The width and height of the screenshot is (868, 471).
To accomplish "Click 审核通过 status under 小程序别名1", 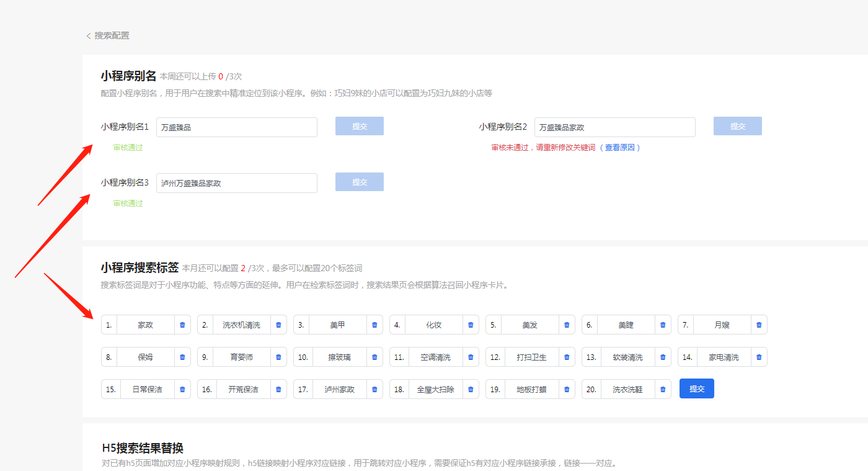I will [x=128, y=148].
